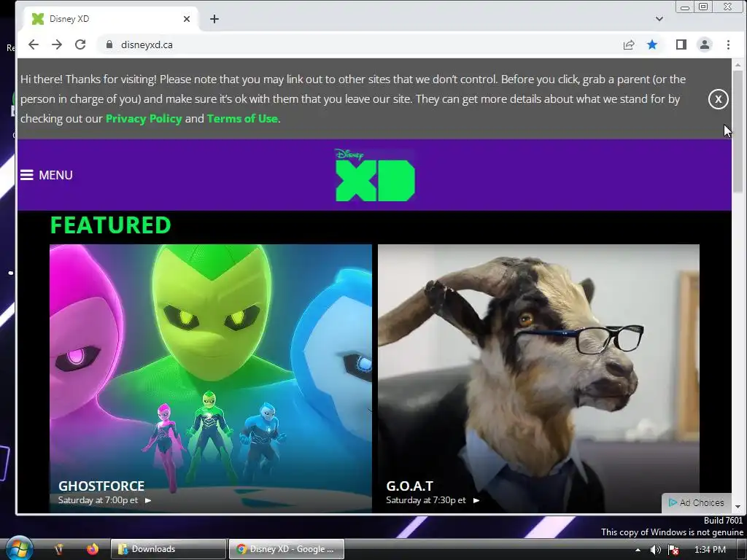Show hidden system tray icons
The width and height of the screenshot is (747, 560).
(x=638, y=550)
